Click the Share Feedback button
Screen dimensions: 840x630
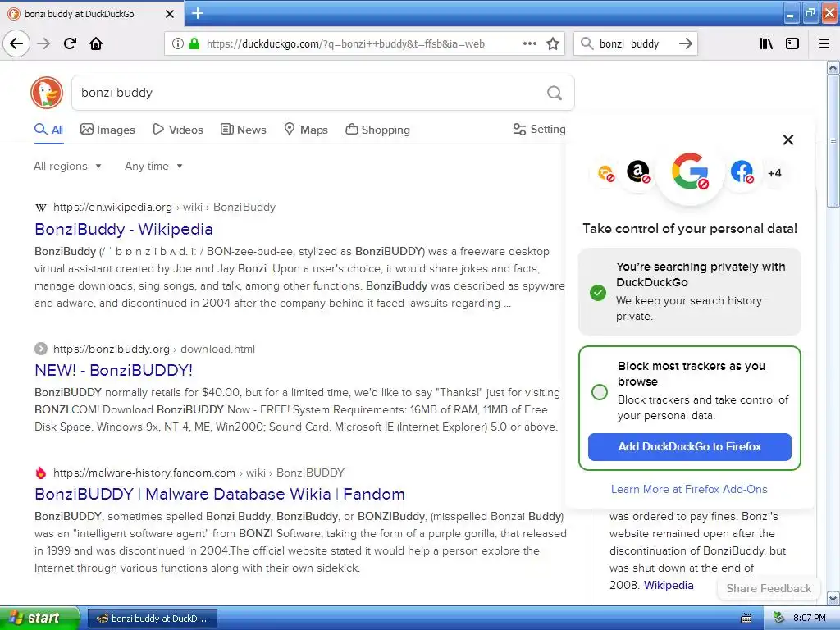click(769, 588)
